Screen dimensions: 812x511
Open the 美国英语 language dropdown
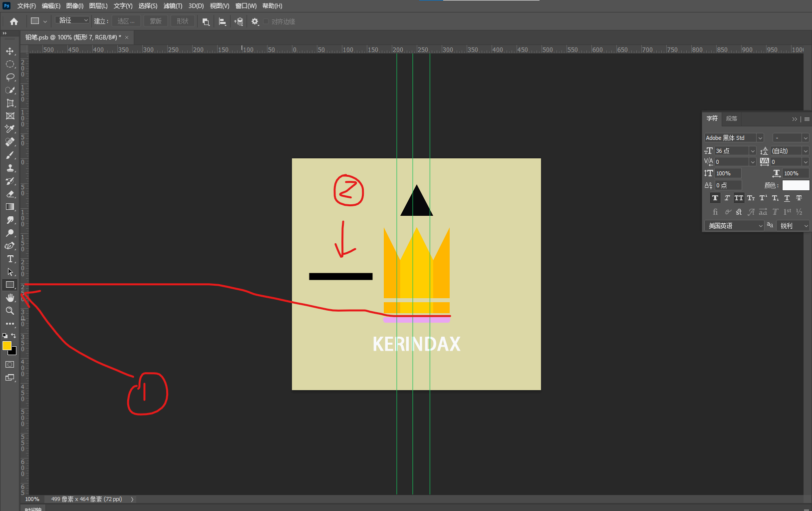[734, 226]
